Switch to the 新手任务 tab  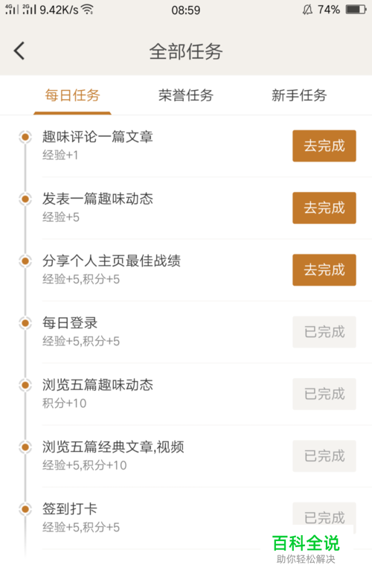pos(299,95)
